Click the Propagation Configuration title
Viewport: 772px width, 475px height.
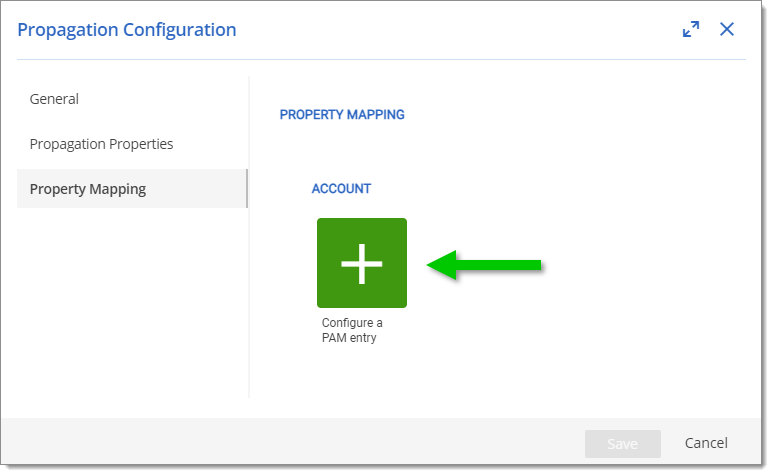pos(127,30)
